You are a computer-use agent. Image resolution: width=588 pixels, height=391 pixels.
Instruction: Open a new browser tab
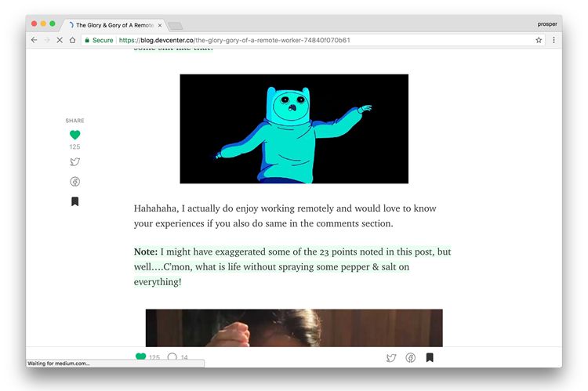[175, 25]
